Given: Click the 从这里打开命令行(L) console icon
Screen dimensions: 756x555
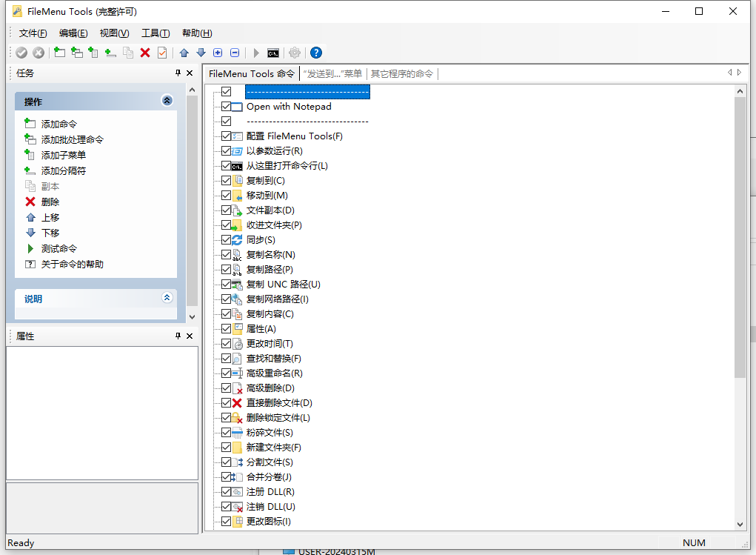Looking at the screenshot, I should [237, 166].
